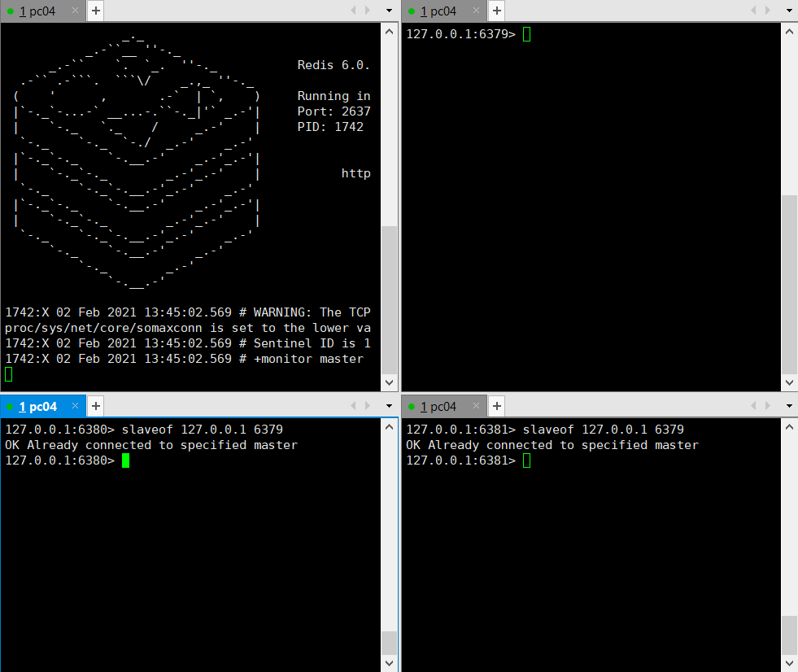The height and width of the screenshot is (672, 798).
Task: Go to next tab in sentinel pane
Action: (368, 11)
